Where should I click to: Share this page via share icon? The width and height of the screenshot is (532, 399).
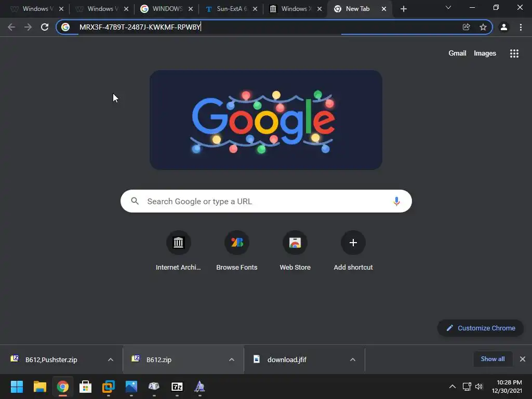click(x=466, y=27)
